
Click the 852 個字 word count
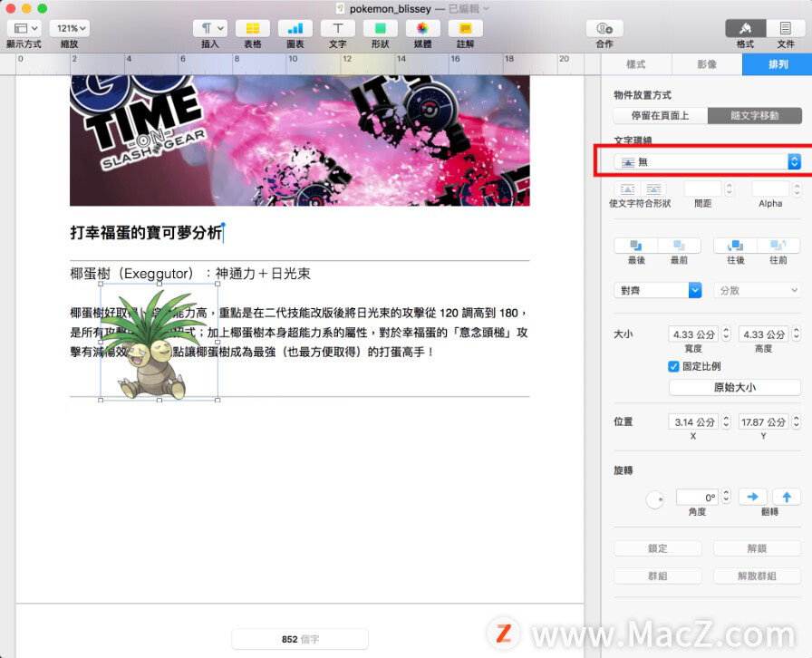point(300,639)
